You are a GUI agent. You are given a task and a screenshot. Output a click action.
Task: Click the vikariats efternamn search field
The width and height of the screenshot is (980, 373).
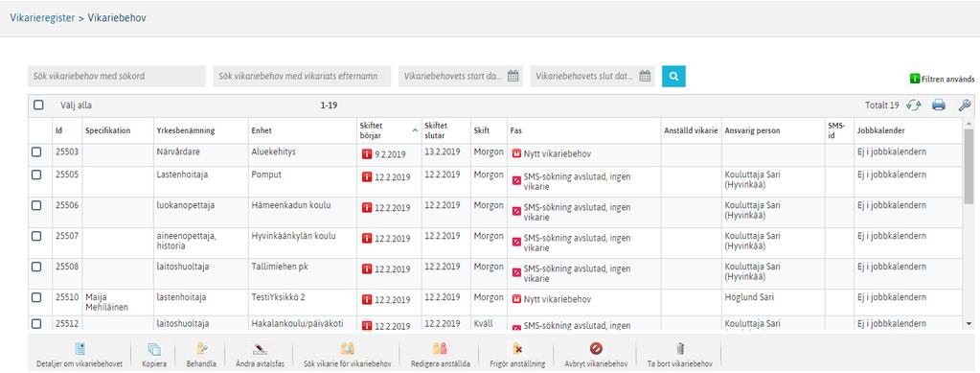pos(302,77)
